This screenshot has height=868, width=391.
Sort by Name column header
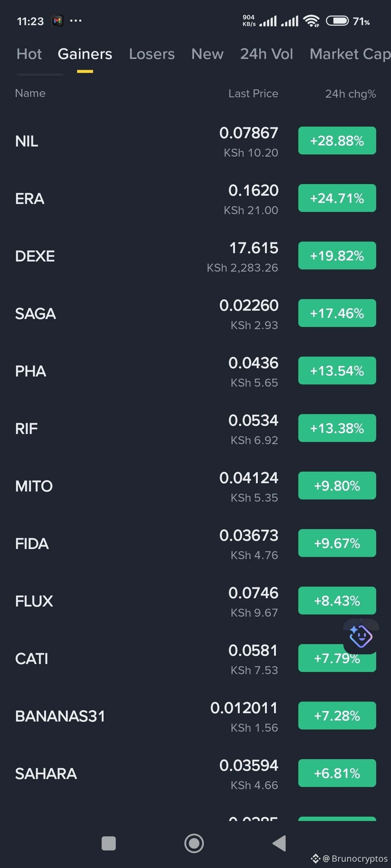tap(30, 93)
